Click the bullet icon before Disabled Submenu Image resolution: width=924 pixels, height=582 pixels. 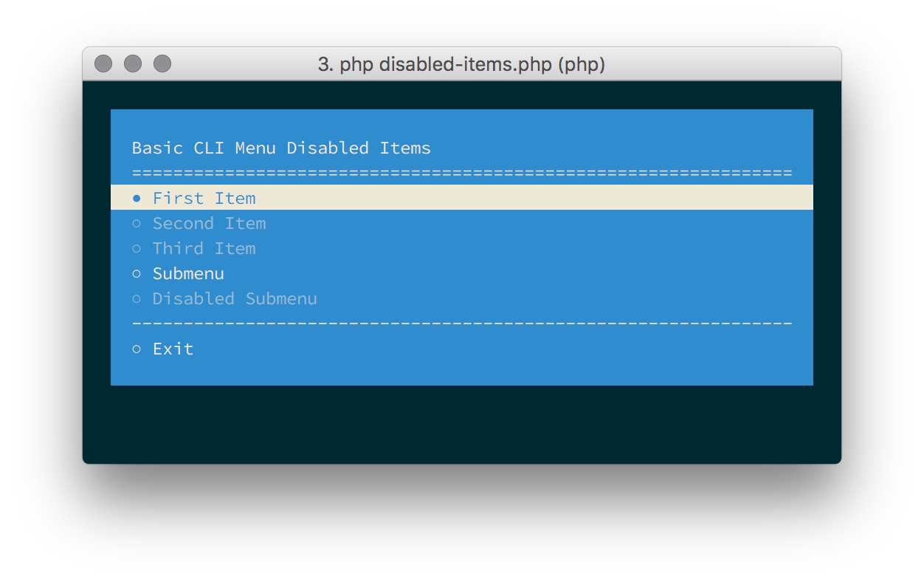137,298
